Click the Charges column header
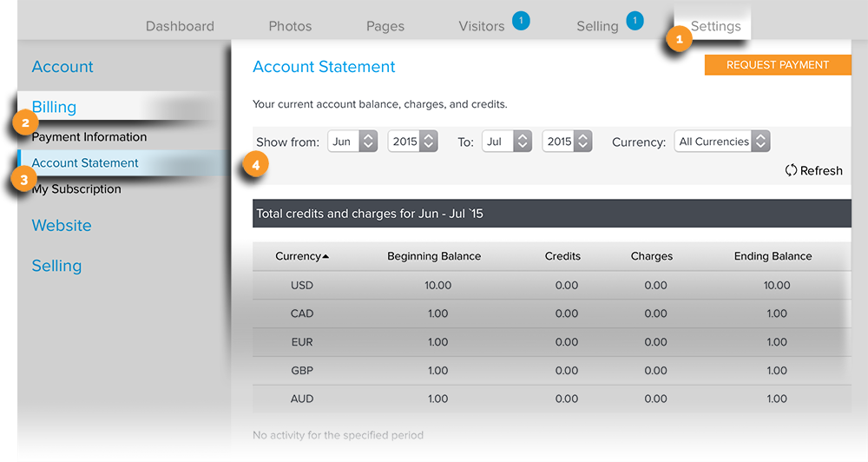This screenshot has height=462, width=868. (652, 256)
